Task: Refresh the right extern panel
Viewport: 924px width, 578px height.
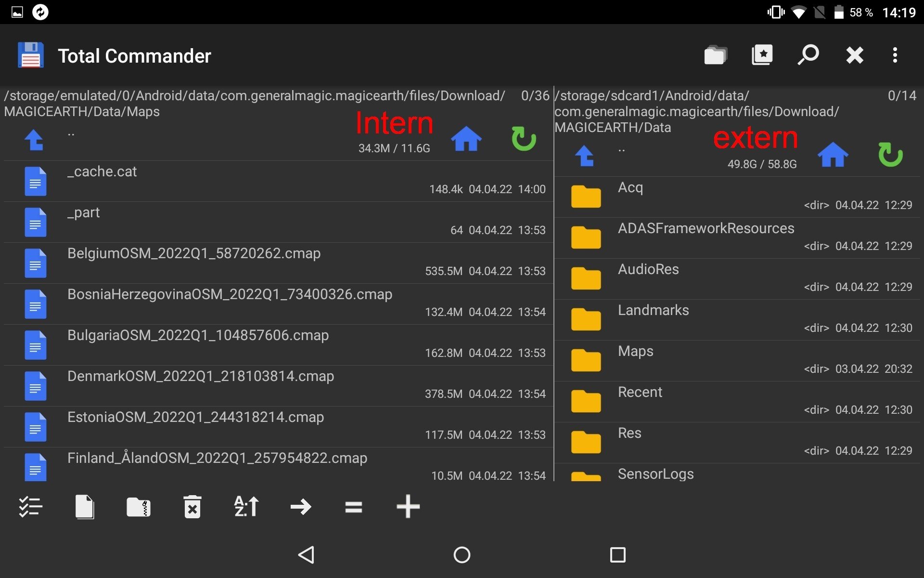Action: [890, 155]
